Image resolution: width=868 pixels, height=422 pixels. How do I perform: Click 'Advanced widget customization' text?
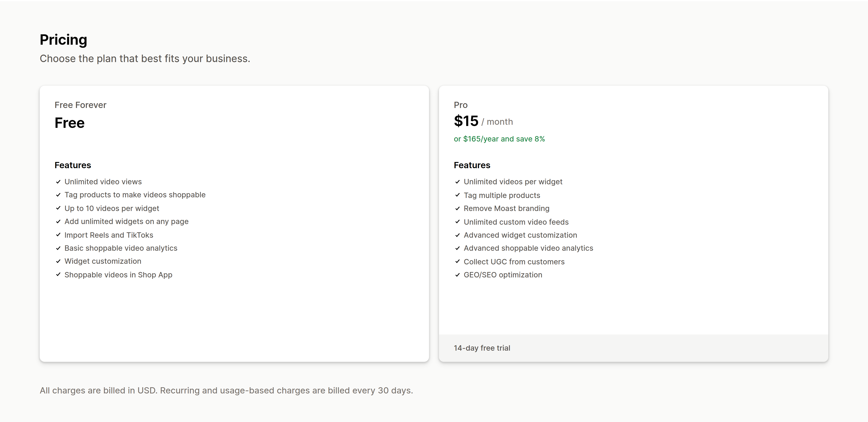point(521,235)
